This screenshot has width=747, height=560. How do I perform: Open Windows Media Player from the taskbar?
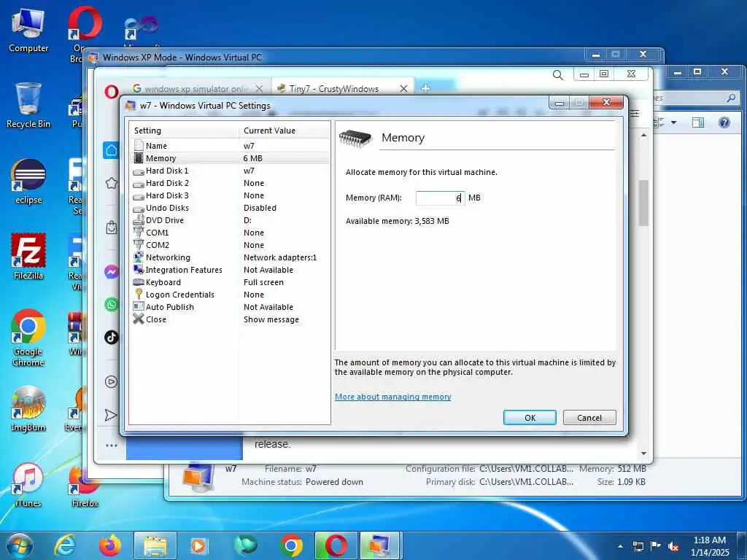pyautogui.click(x=198, y=545)
